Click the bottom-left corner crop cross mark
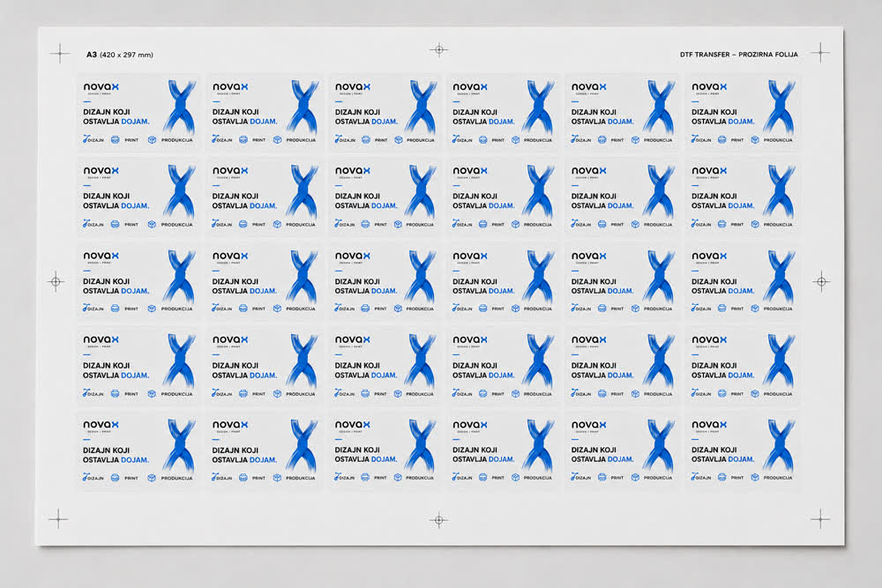This screenshot has height=588, width=882. coord(58,519)
